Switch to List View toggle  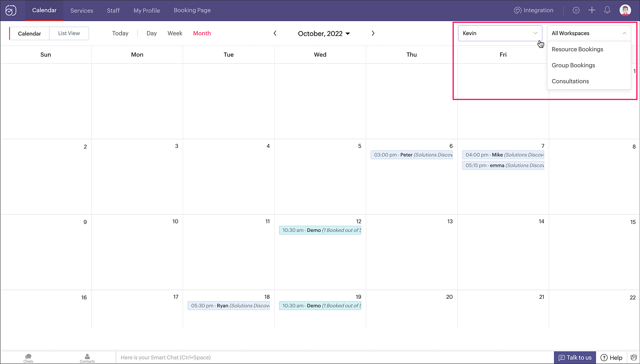click(x=69, y=33)
